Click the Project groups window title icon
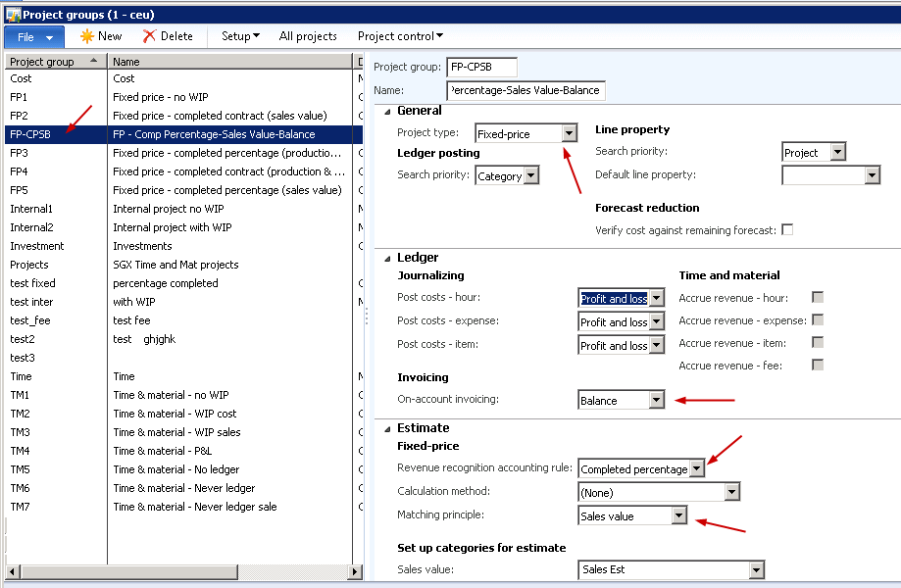The image size is (901, 588). coord(12,15)
